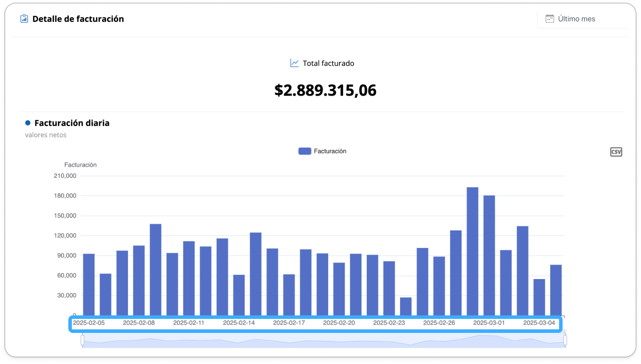Grab the left handle of the date range slider
The height and width of the screenshot is (364, 641).
pos(82,340)
